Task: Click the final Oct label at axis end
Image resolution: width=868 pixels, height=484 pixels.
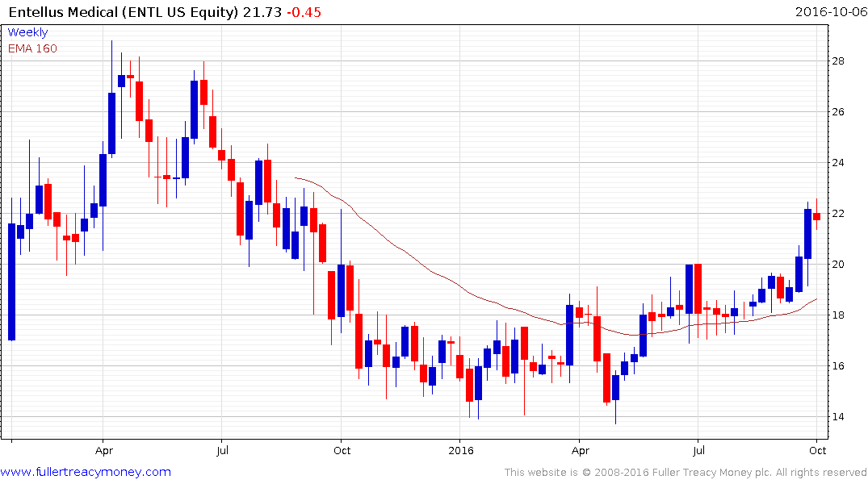Action: pyautogui.click(x=818, y=451)
